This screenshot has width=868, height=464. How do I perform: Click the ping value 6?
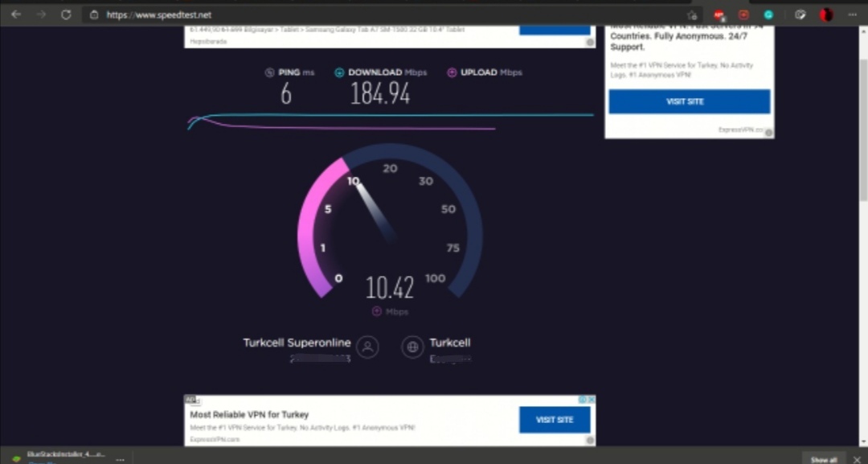285,94
